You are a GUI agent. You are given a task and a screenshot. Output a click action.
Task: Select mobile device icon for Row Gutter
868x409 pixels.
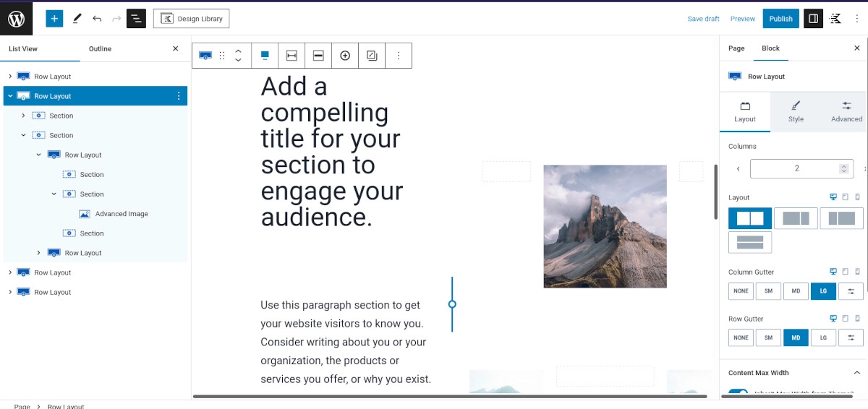[858, 318]
